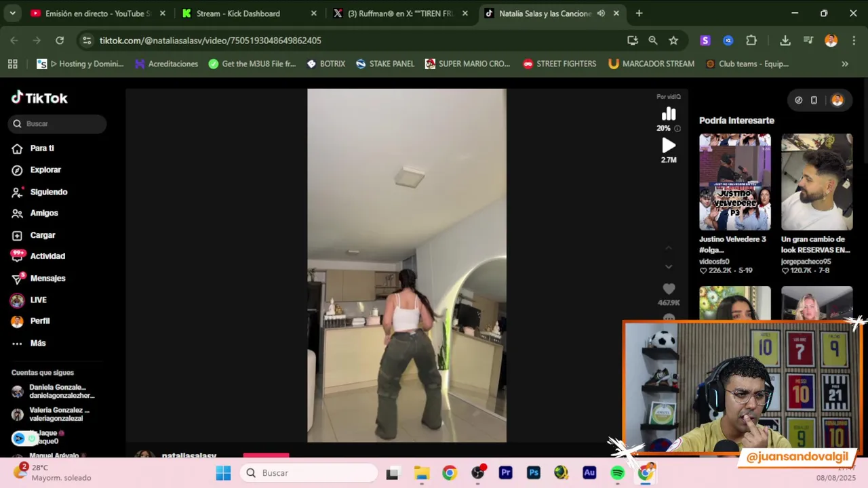Click the vidIQ bar chart stats icon

pyautogui.click(x=669, y=114)
